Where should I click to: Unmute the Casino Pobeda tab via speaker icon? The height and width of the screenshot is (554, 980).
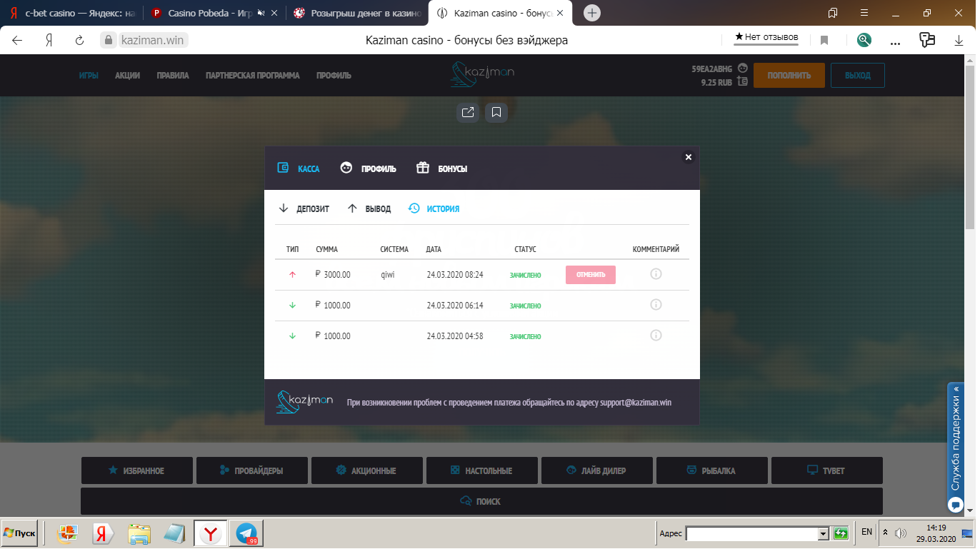click(x=260, y=13)
